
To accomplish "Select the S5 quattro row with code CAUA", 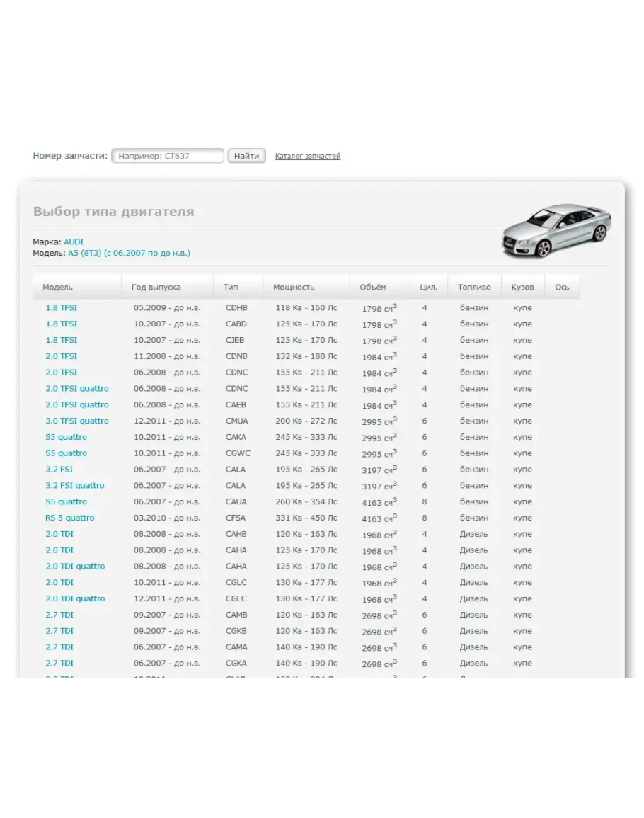I will [x=66, y=502].
